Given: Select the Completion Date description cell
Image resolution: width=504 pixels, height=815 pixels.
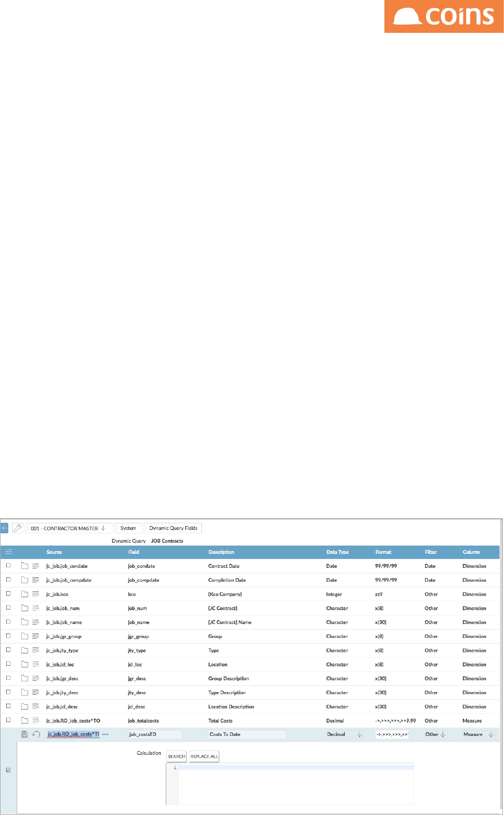Looking at the screenshot, I should tap(227, 580).
